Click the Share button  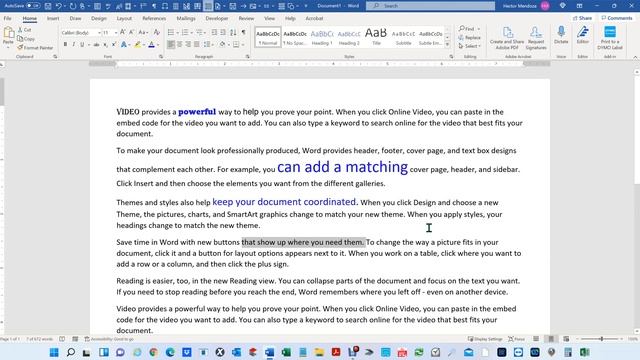tap(582, 18)
